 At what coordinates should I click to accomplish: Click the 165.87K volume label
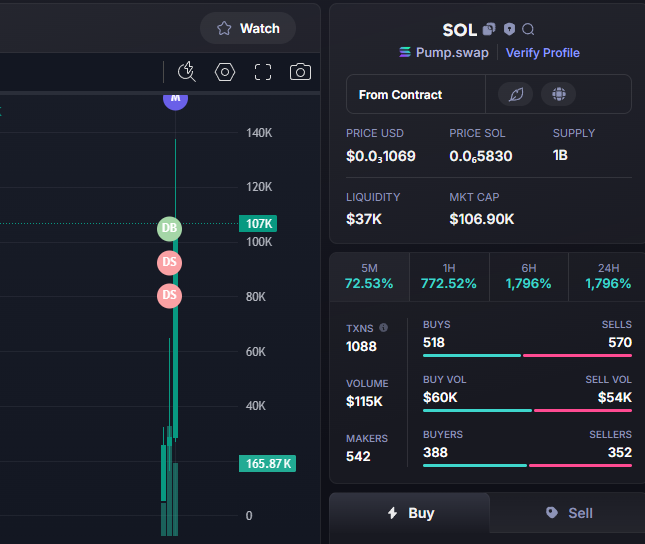(267, 463)
